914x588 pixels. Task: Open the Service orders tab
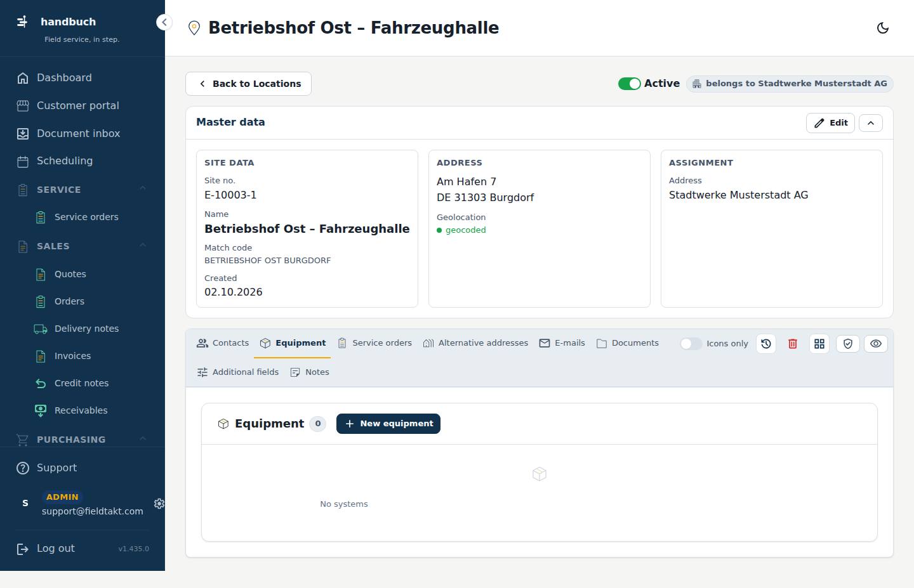tap(374, 343)
